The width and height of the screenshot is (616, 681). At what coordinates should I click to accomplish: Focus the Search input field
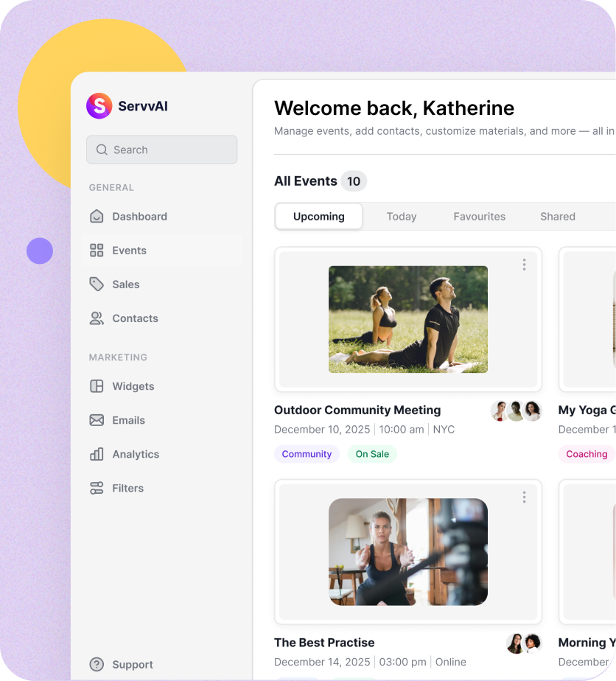(x=162, y=150)
